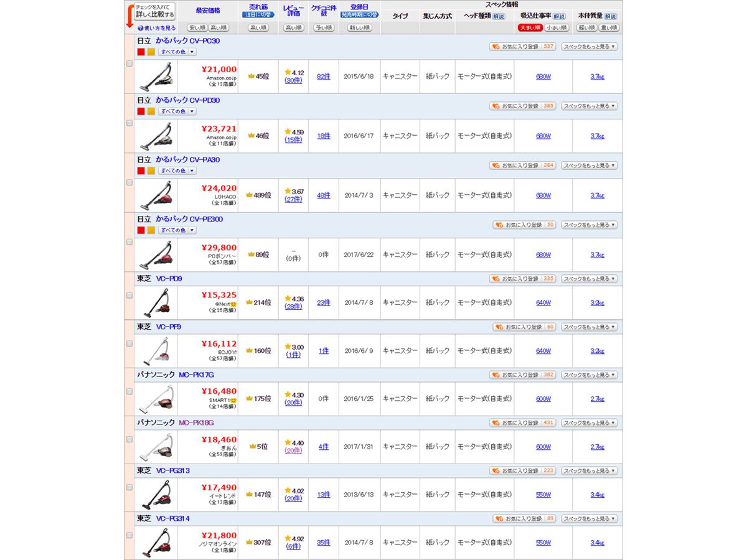747x560 pixels.
Task: Open the CV-PE300 vacuum product image
Action: 156,254
